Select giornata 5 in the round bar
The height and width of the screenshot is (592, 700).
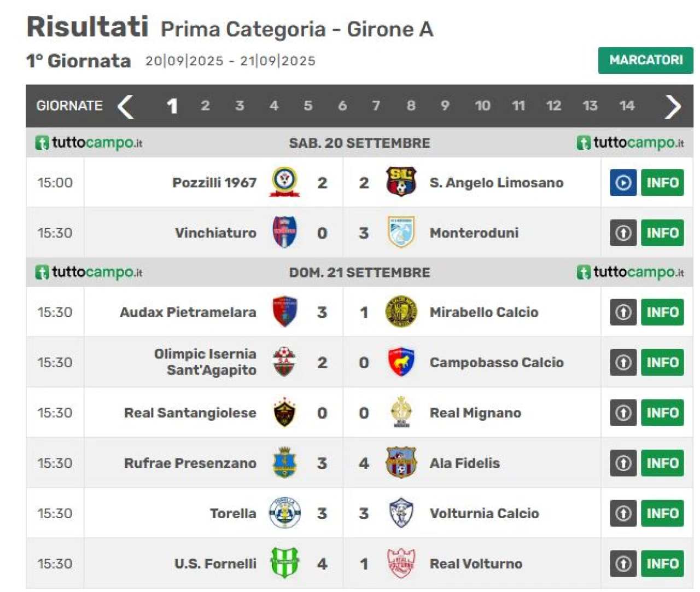[308, 106]
